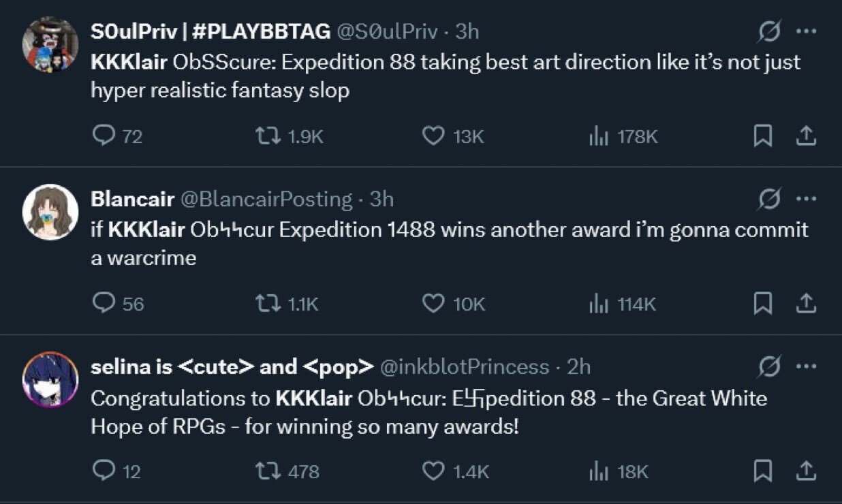This screenshot has height=504, width=842.
Task: Bookmark the S0ulPriv tweet
Action: [762, 137]
